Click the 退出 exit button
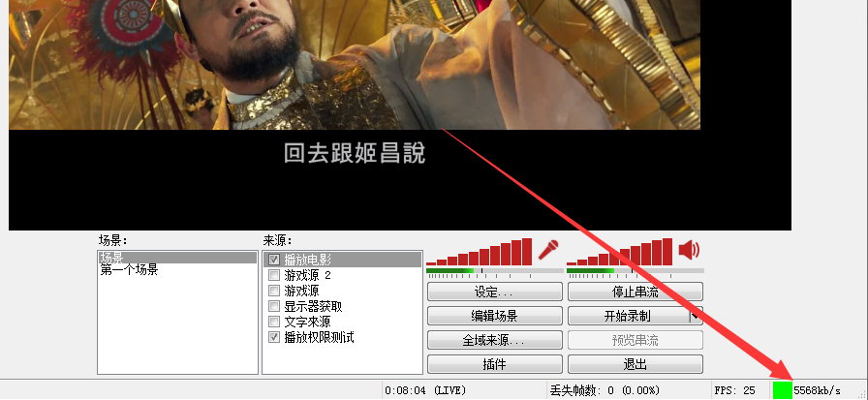The width and height of the screenshot is (868, 400). coord(635,364)
